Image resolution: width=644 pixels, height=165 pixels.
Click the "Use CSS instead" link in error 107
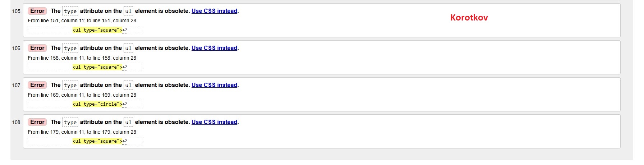coord(214,85)
